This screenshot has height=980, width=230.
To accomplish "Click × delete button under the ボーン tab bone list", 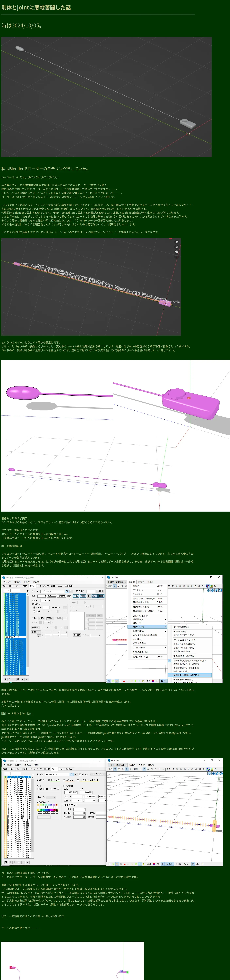I will pyautogui.click(x=27, y=679).
